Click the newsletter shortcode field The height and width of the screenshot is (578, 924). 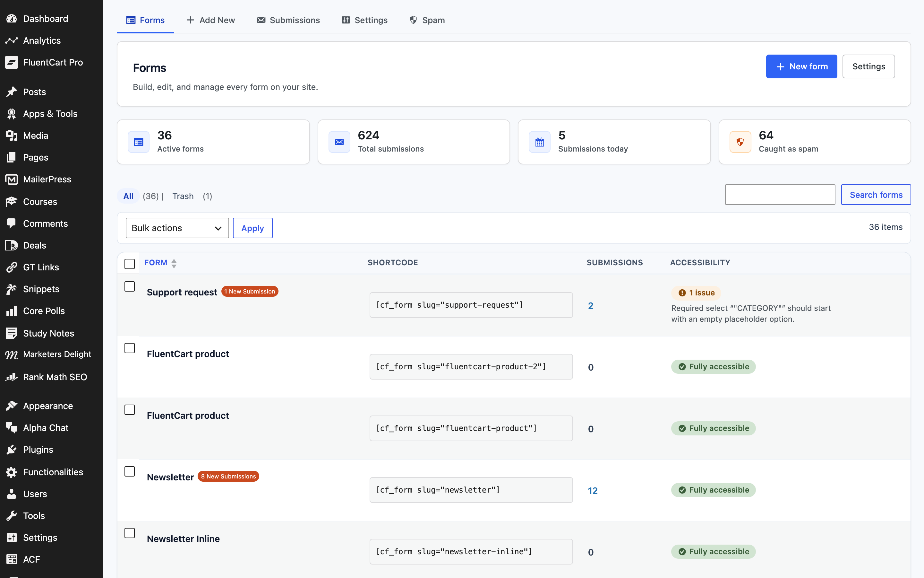click(x=471, y=490)
